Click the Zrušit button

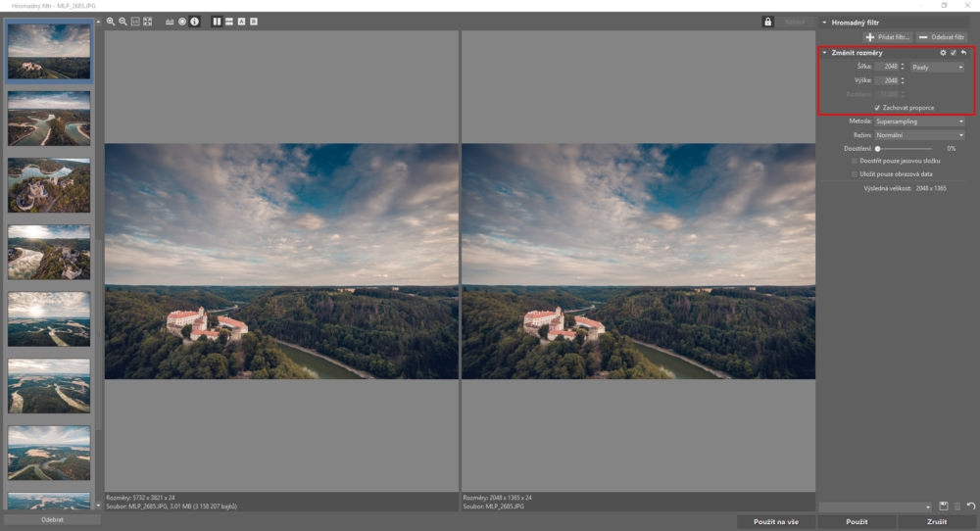[x=937, y=521]
